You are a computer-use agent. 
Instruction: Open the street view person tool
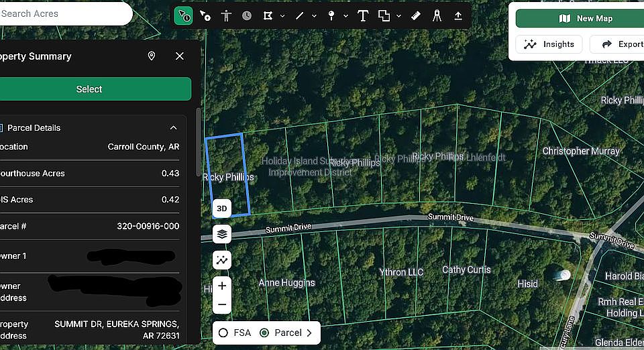(226, 16)
